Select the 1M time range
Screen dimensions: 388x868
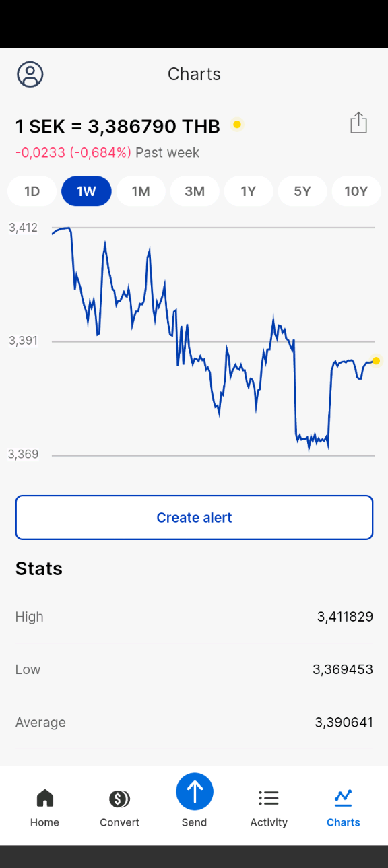coord(141,191)
